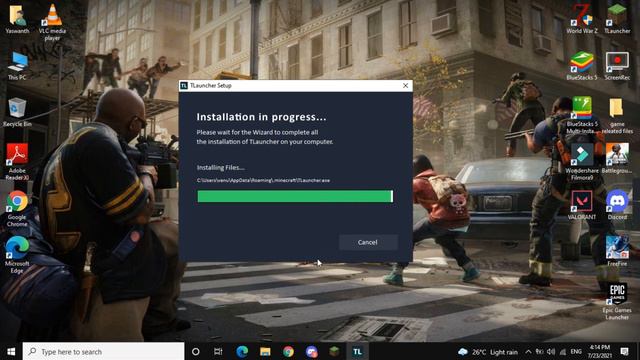The width and height of the screenshot is (640, 360).
Task: Select the Recycle Bin icon
Action: (17, 112)
